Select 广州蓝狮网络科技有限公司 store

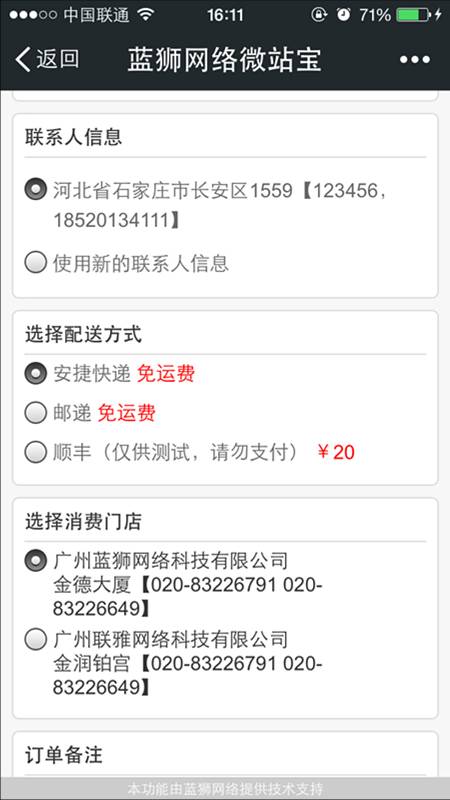coord(36,560)
